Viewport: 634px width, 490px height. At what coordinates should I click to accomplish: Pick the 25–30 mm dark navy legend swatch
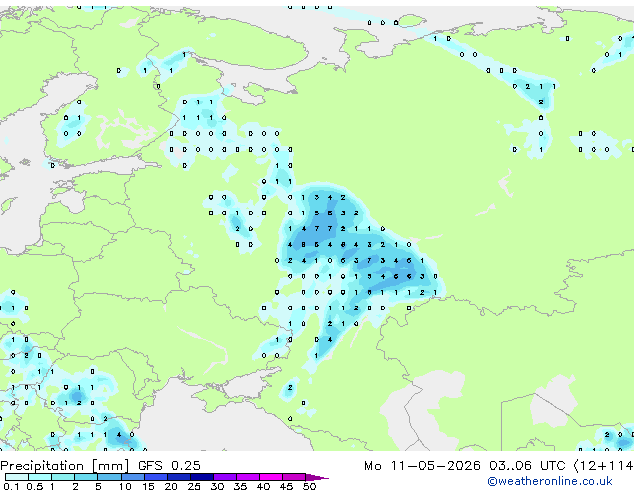[202, 477]
